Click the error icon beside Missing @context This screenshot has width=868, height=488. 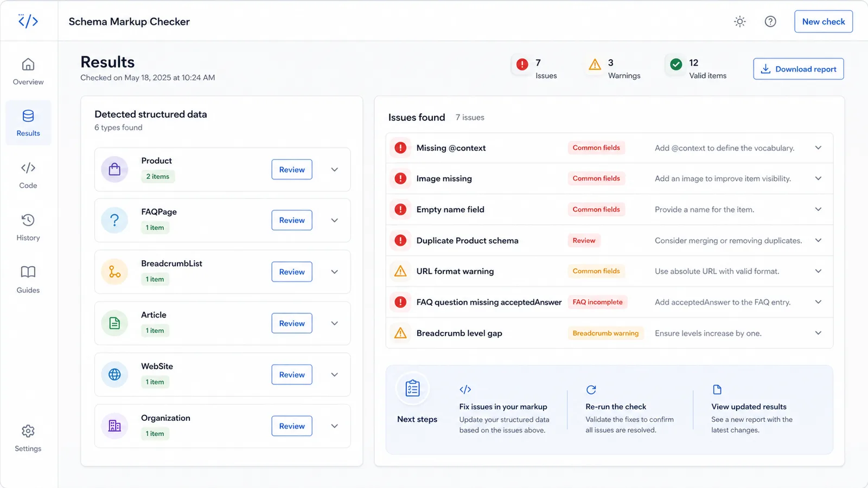pyautogui.click(x=400, y=147)
